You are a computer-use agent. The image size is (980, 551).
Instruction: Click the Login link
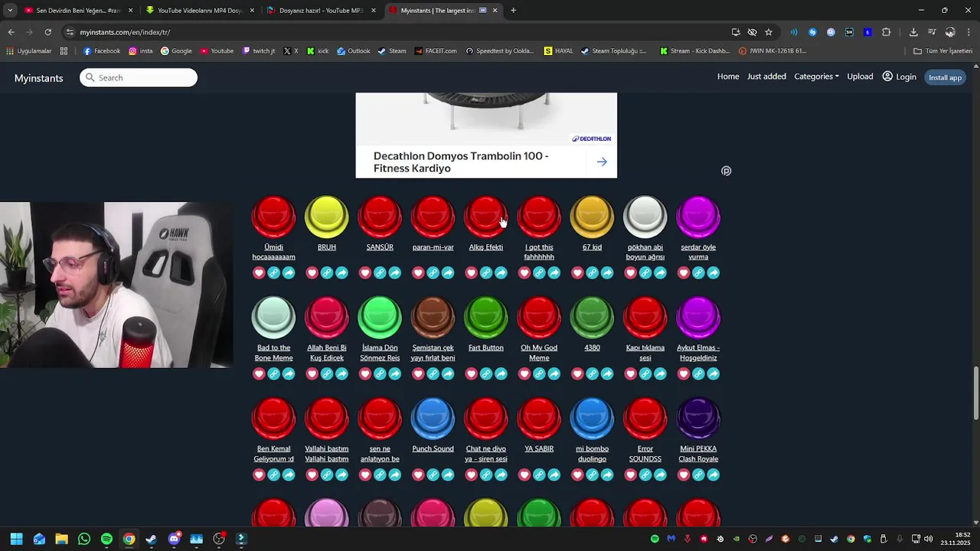(x=899, y=77)
